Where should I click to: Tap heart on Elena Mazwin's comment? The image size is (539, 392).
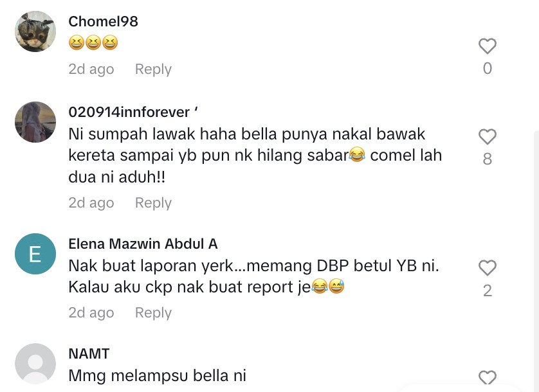pos(488,267)
